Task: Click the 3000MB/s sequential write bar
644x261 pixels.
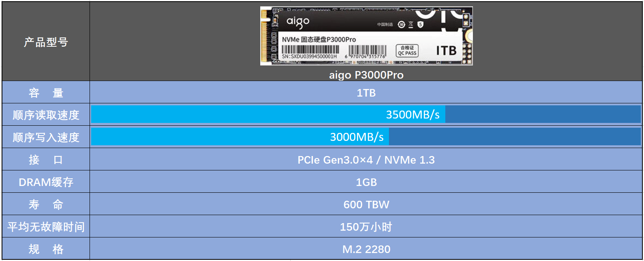Action: (x=240, y=137)
